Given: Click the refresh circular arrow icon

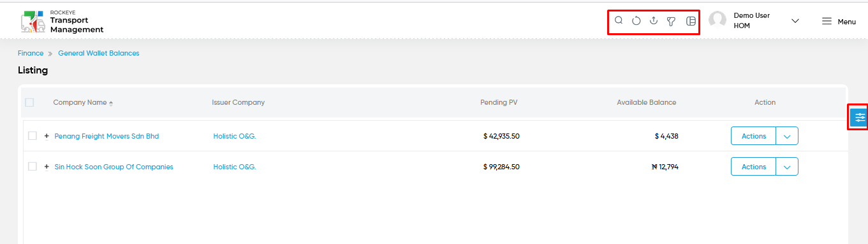Looking at the screenshot, I should click(x=636, y=21).
